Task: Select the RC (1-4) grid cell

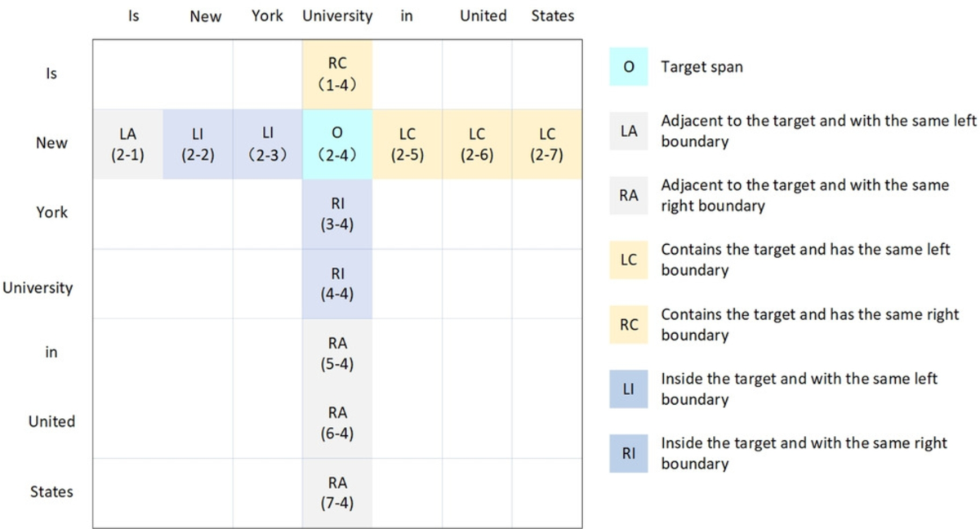Action: (337, 73)
